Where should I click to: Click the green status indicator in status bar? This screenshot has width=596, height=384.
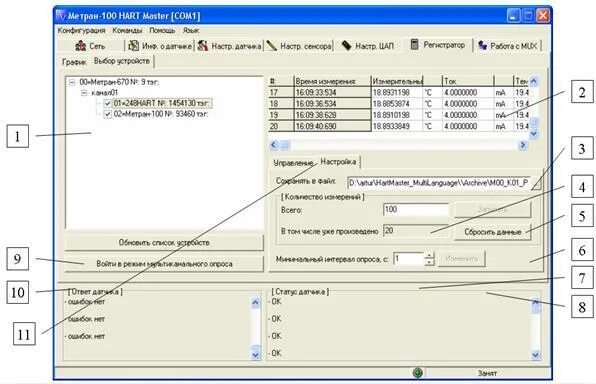(417, 373)
